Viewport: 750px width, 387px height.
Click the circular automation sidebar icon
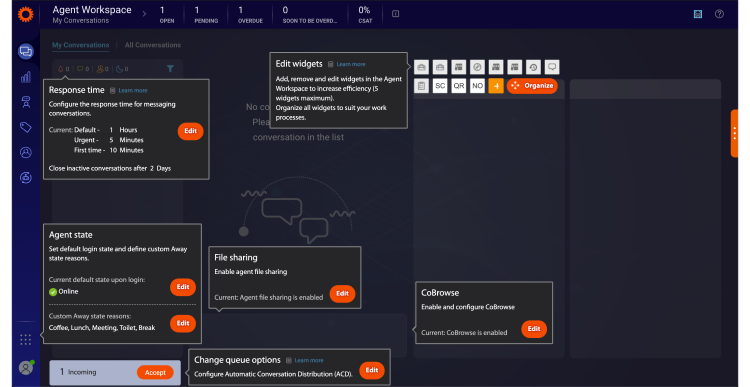[x=26, y=177]
